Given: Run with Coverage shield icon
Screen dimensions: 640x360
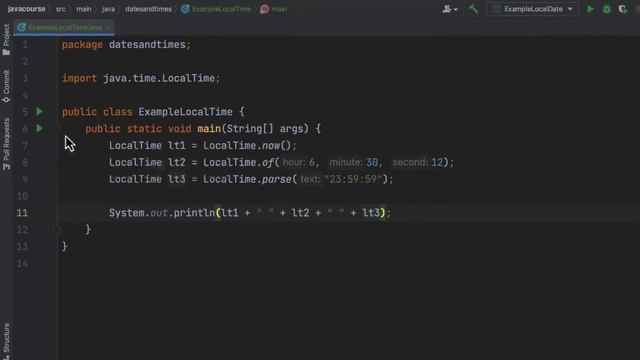Looking at the screenshot, I should [622, 9].
